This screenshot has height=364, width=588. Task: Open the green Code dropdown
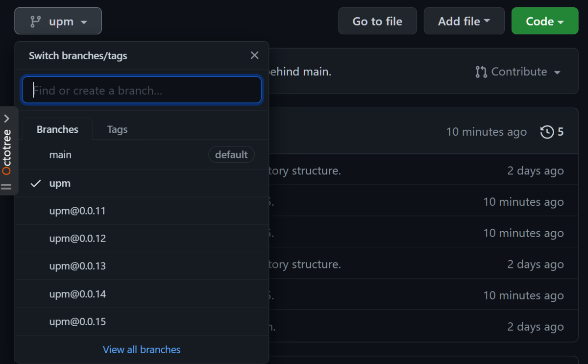click(544, 21)
